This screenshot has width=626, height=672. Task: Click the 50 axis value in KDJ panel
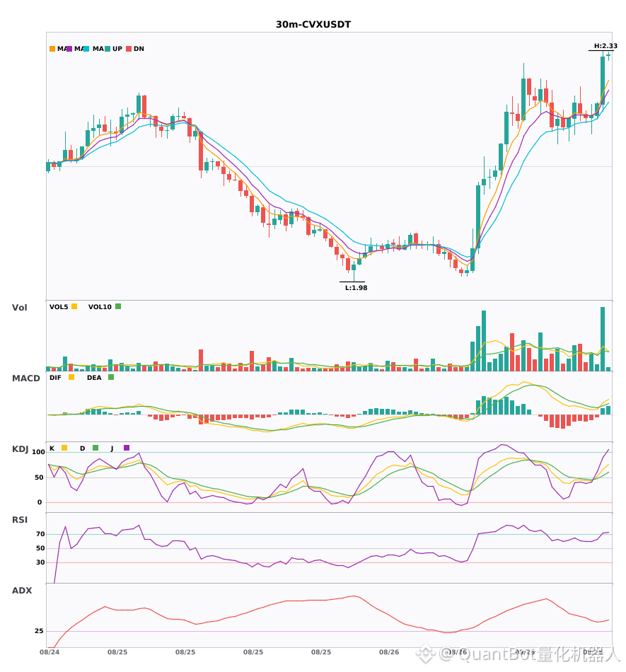click(x=39, y=477)
